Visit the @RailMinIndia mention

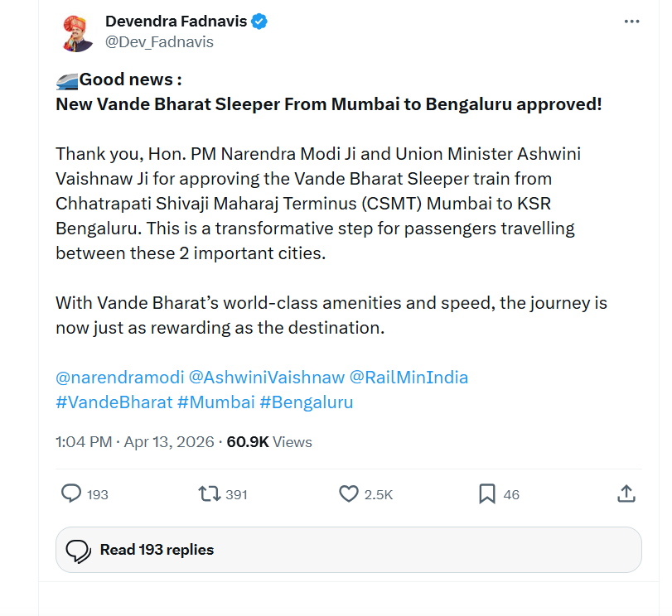click(x=409, y=378)
